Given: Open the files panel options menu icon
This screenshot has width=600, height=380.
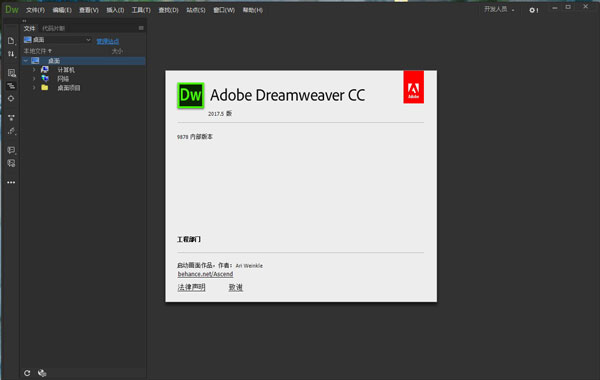Looking at the screenshot, I should tap(141, 28).
